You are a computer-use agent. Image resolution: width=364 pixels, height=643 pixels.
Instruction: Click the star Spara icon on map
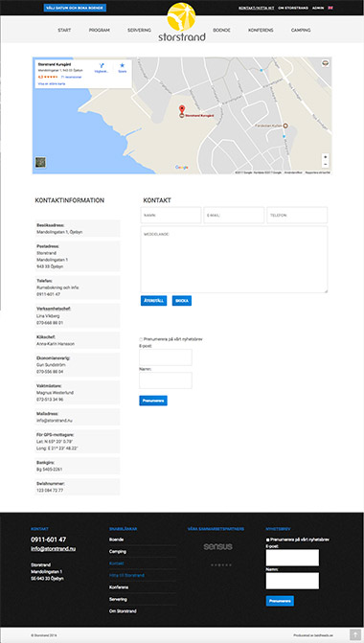tap(123, 65)
